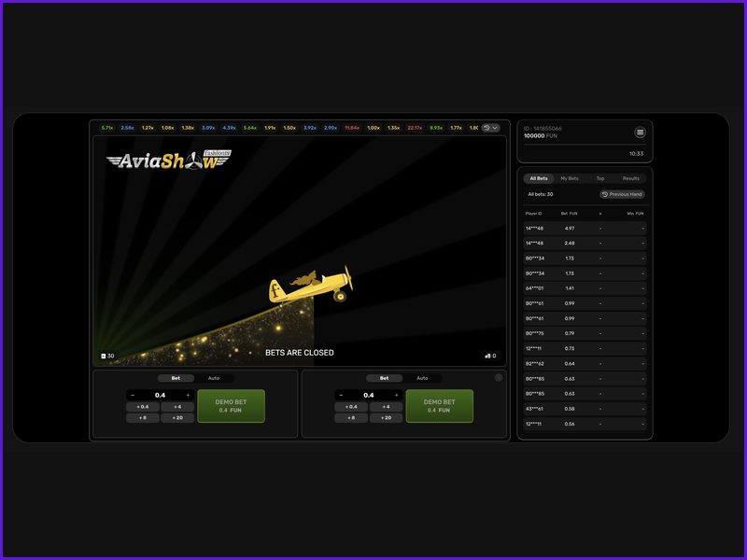Place a Demo Bet of 0.4 FUN

(232, 405)
